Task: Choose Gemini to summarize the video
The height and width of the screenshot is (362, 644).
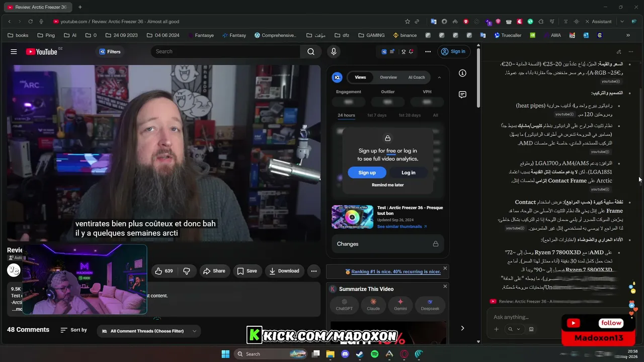Action: tap(400, 305)
